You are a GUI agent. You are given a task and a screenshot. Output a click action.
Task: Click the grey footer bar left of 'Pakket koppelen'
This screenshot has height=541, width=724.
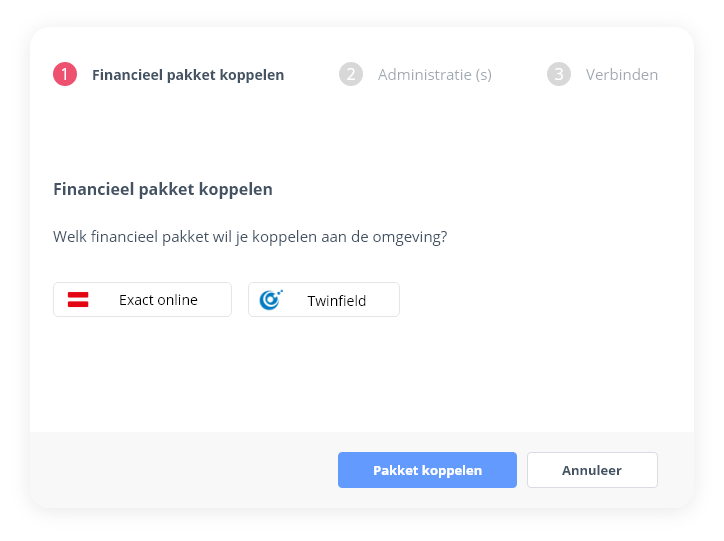point(180,470)
